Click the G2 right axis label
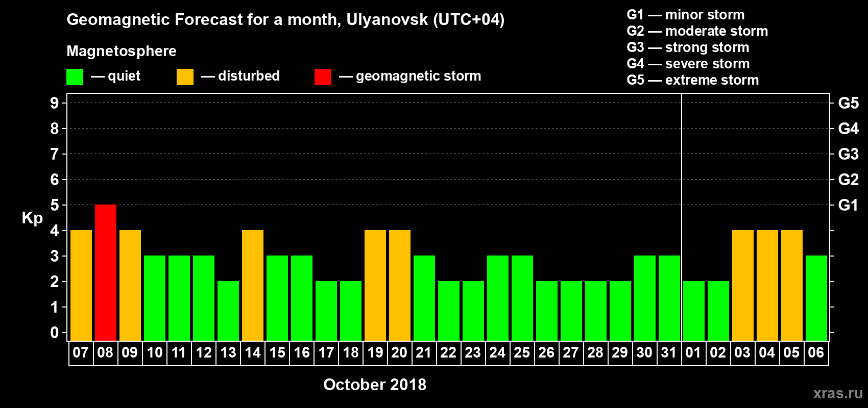Screen dimensions: 868x408 click(x=848, y=180)
